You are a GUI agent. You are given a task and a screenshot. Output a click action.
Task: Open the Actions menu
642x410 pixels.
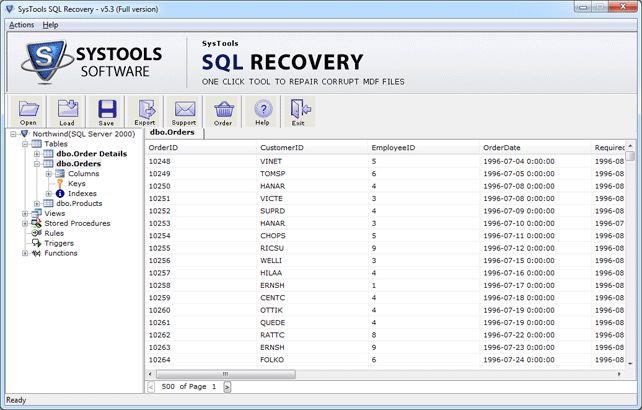click(21, 24)
